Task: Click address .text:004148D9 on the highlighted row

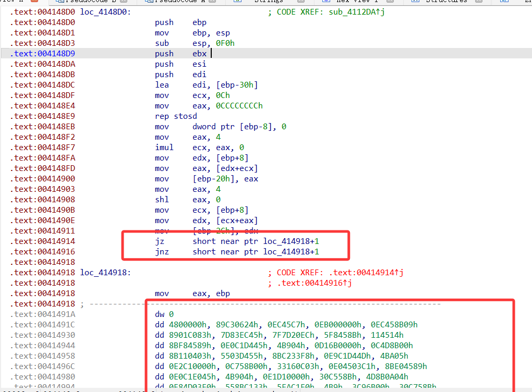Action: click(x=43, y=54)
